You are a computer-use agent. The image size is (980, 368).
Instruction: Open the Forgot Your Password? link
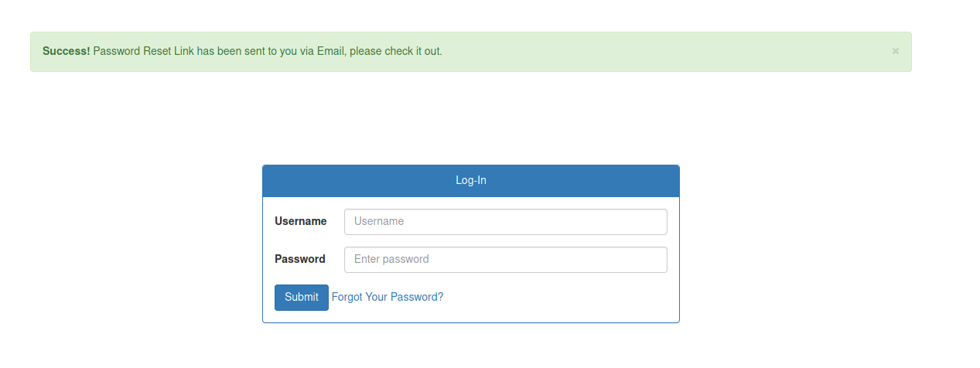pyautogui.click(x=387, y=297)
